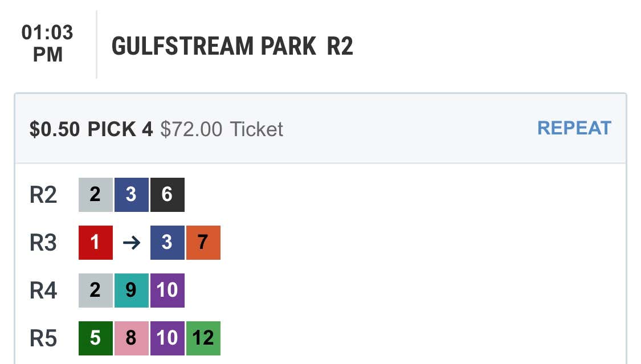Select blue number 3 in row R2
Screen dimensions: 641x364
pyautogui.click(x=132, y=194)
